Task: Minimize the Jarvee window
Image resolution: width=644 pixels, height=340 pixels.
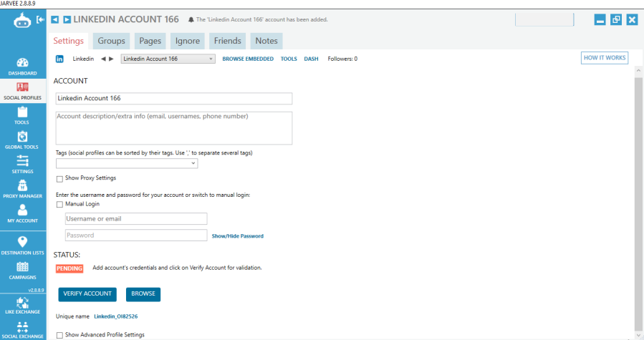Action: 600,19
